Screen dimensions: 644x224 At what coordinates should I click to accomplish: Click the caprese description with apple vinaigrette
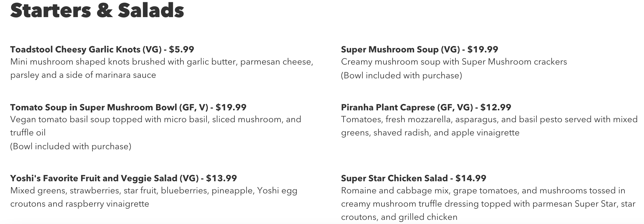pos(489,126)
